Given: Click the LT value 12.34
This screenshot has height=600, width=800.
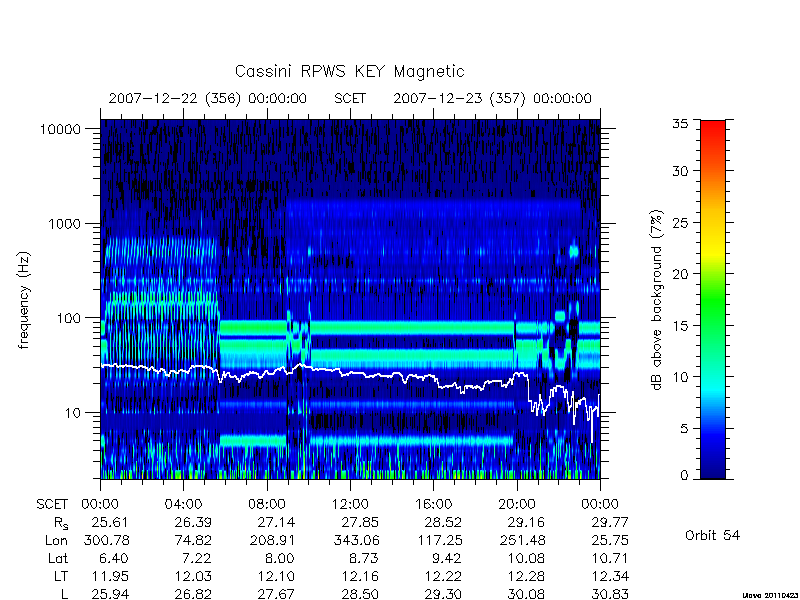Looking at the screenshot, I should coord(610,577).
